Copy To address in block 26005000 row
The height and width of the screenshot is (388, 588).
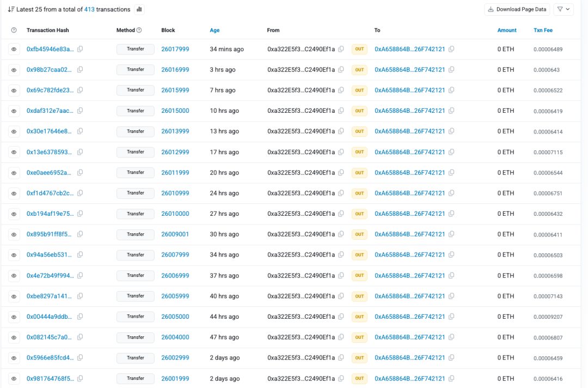(451, 317)
